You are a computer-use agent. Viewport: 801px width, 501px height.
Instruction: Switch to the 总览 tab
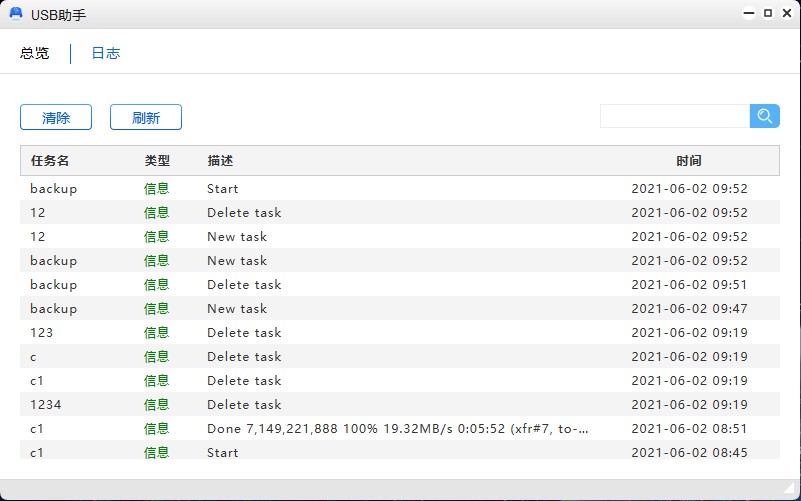(x=35, y=54)
